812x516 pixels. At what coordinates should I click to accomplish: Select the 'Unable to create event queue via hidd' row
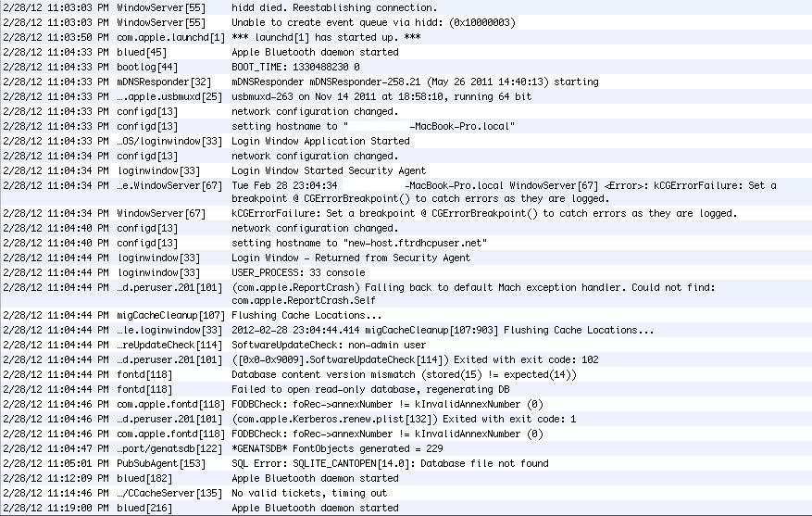point(406,23)
